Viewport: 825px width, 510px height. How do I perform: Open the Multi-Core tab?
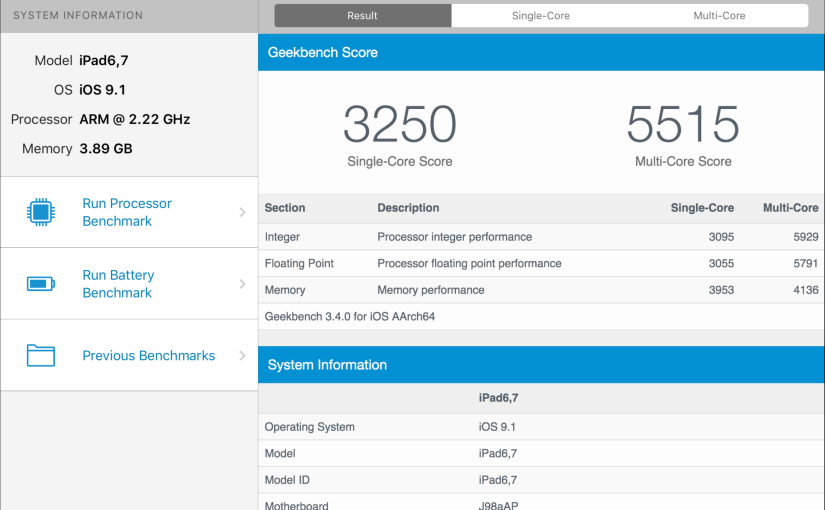point(719,16)
